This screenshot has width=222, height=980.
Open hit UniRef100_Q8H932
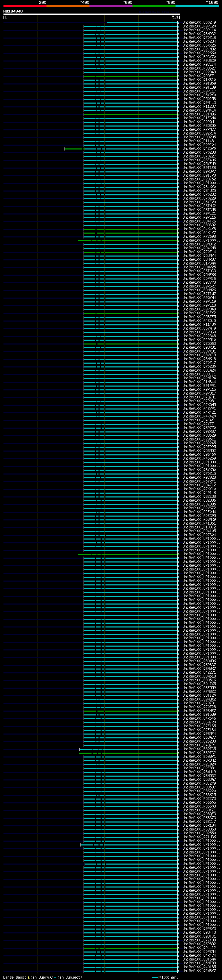[x=199, y=34]
